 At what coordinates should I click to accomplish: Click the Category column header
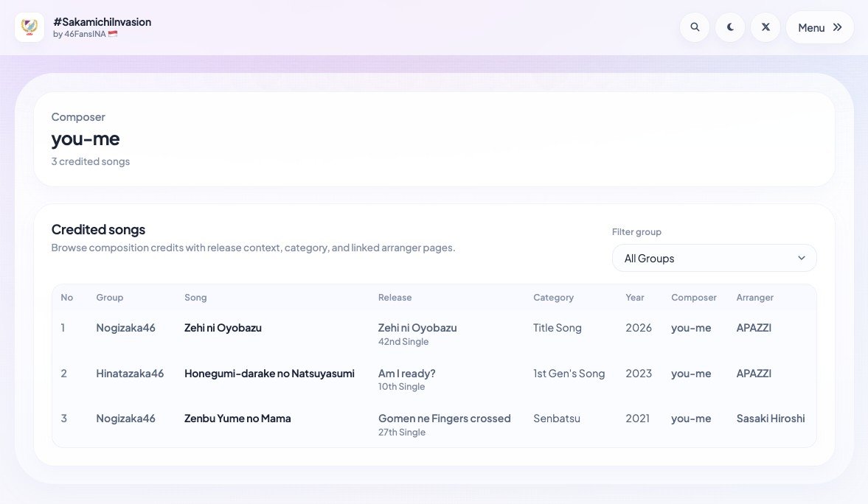point(554,297)
